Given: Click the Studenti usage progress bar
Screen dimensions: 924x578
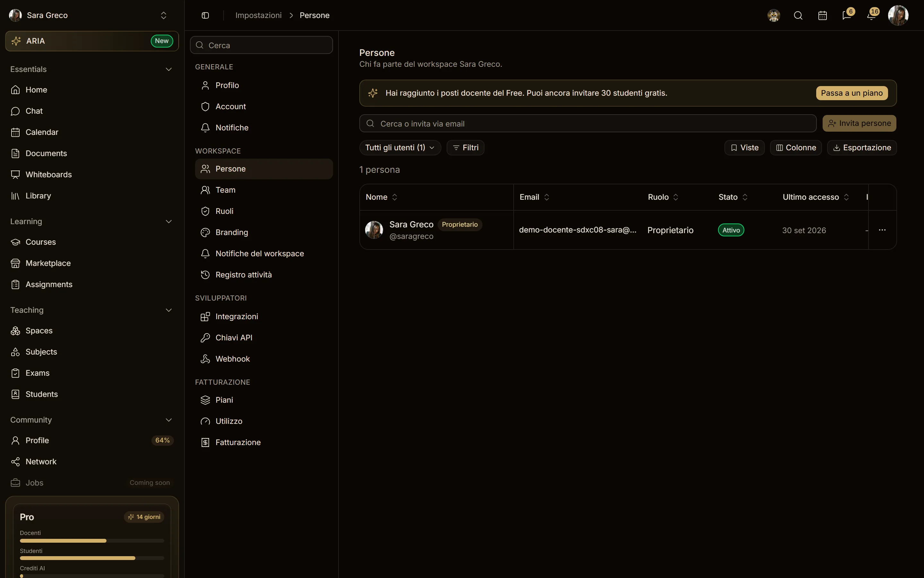Looking at the screenshot, I should click(x=92, y=558).
